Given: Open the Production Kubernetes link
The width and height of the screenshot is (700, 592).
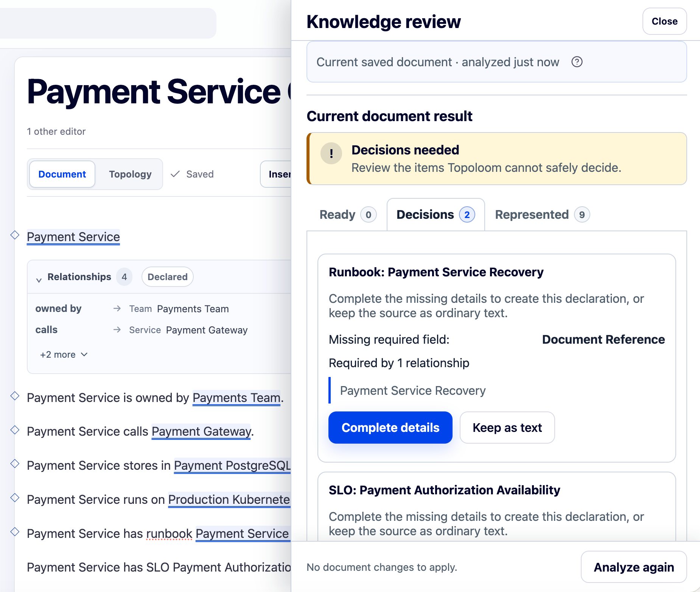Looking at the screenshot, I should [229, 499].
